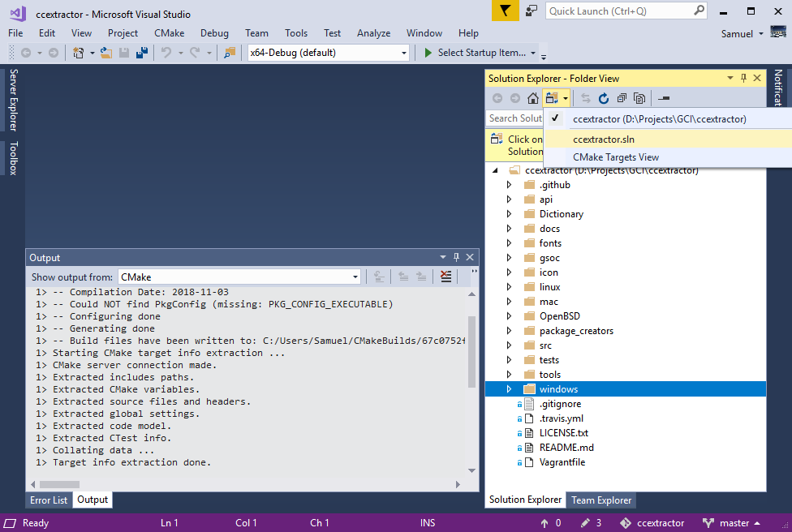Viewport: 792px width, 532px height.
Task: Close the Output window
Action: [470, 257]
